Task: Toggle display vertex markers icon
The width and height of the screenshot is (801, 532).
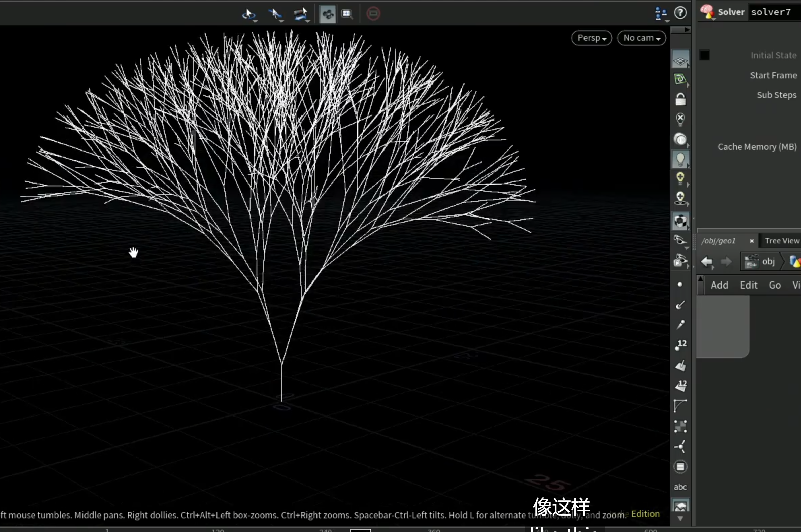Action: point(680,427)
